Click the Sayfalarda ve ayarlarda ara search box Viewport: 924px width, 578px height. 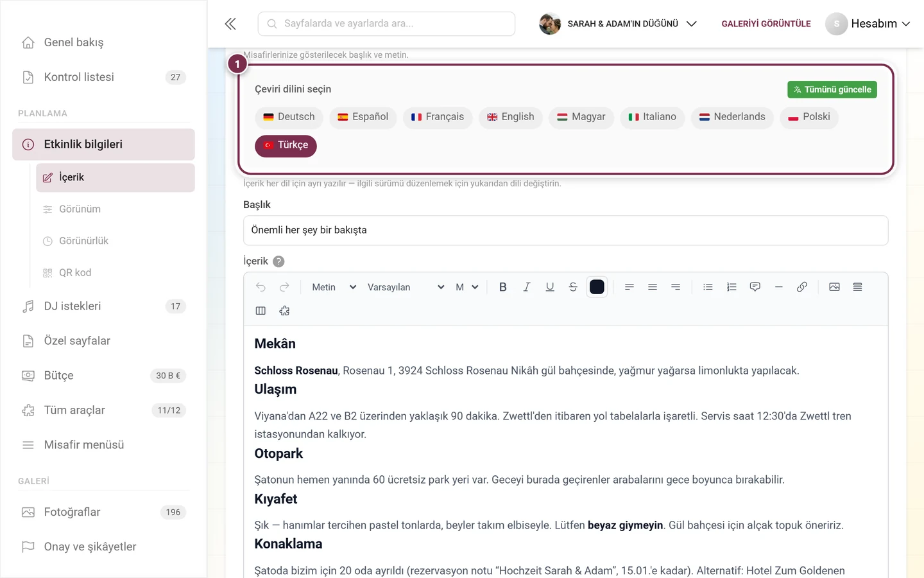tap(386, 24)
